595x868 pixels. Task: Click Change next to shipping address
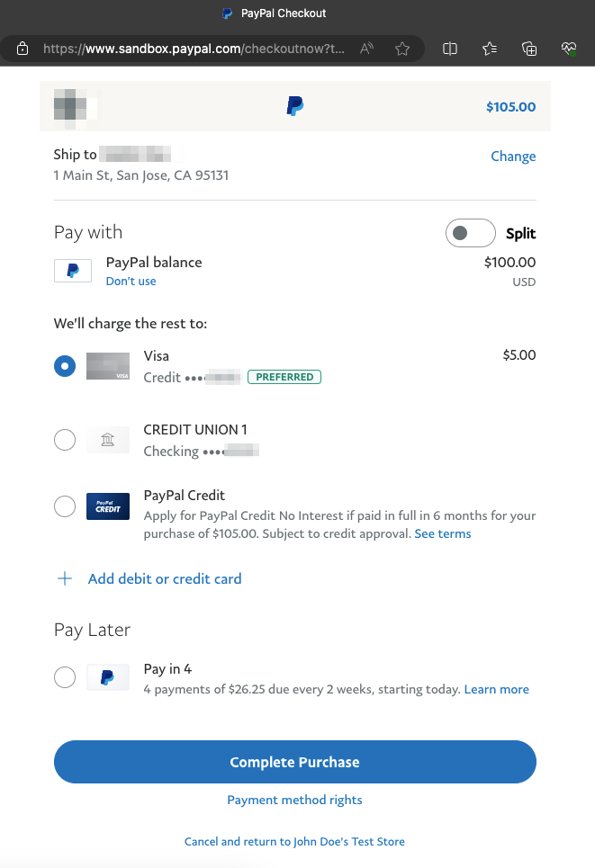click(513, 157)
